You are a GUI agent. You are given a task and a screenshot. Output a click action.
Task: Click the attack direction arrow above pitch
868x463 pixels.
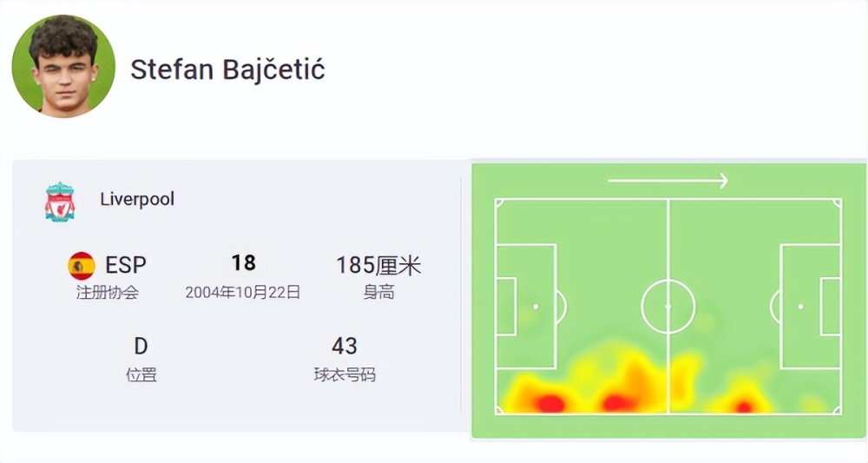click(667, 181)
